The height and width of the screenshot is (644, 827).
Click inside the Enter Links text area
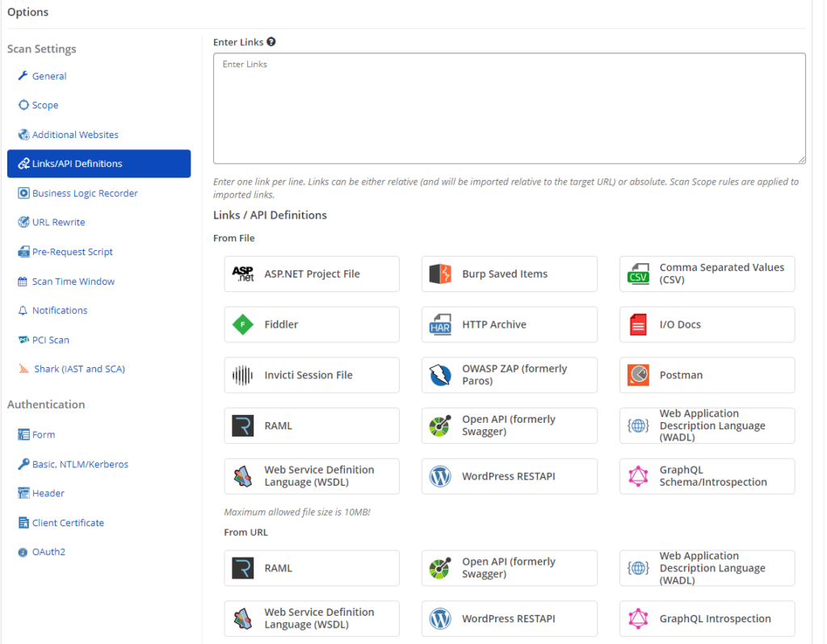coord(509,109)
